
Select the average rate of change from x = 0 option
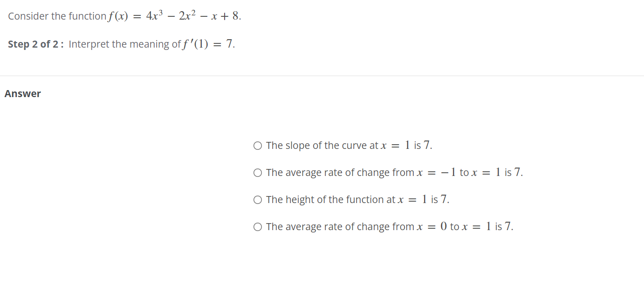click(389, 226)
